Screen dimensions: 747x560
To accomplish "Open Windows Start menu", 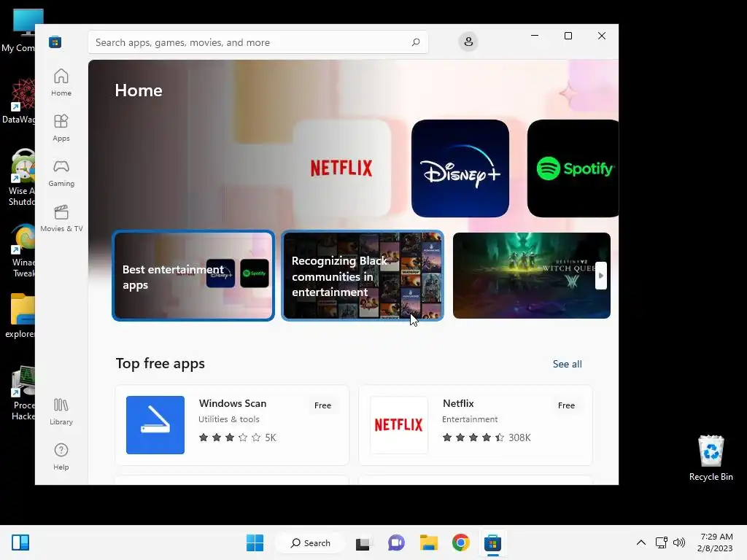I will 255,542.
